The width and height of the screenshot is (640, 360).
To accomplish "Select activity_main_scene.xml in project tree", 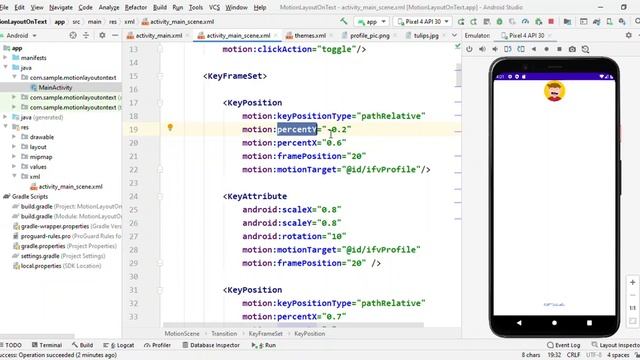I will pyautogui.click(x=70, y=187).
